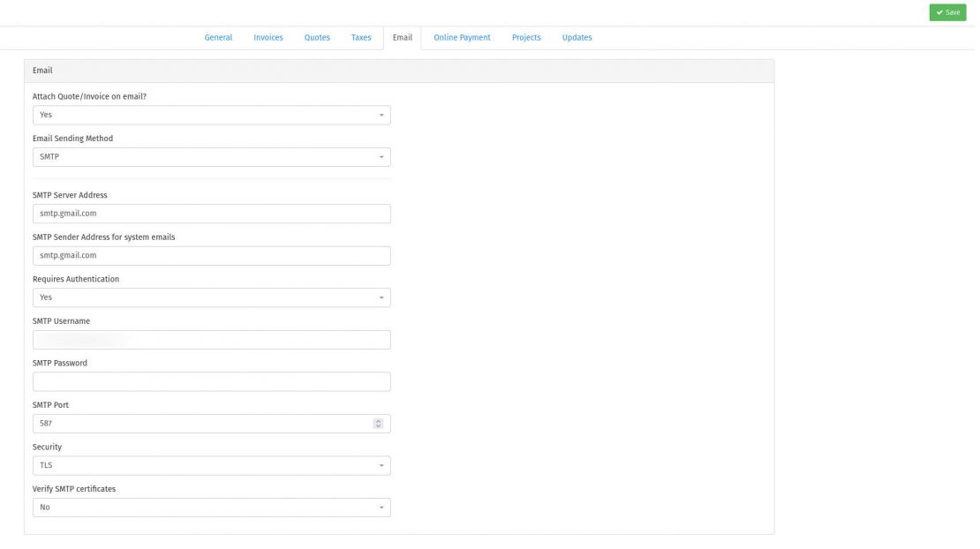Viewport: 980px width, 549px height.
Task: Open the Attach Quote/Invoice on email dropdown
Action: 212,114
